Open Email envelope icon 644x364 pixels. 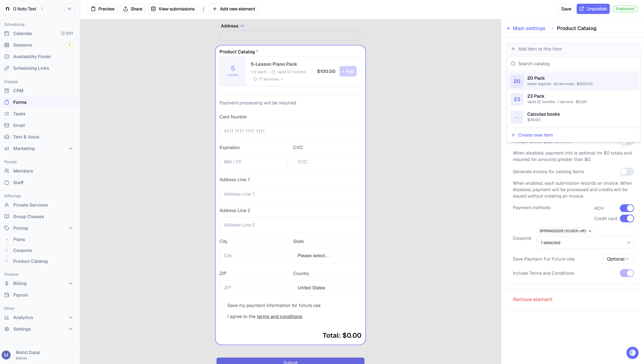[x=7, y=125]
